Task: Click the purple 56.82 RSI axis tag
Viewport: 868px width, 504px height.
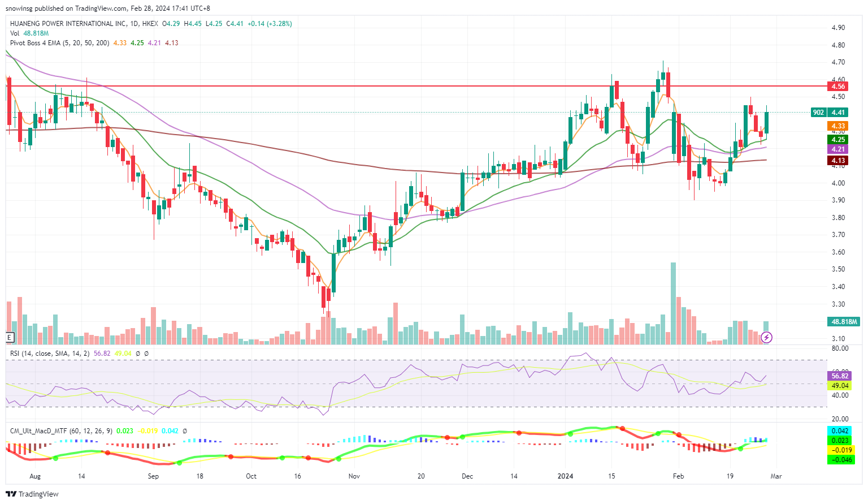Action: pyautogui.click(x=840, y=376)
